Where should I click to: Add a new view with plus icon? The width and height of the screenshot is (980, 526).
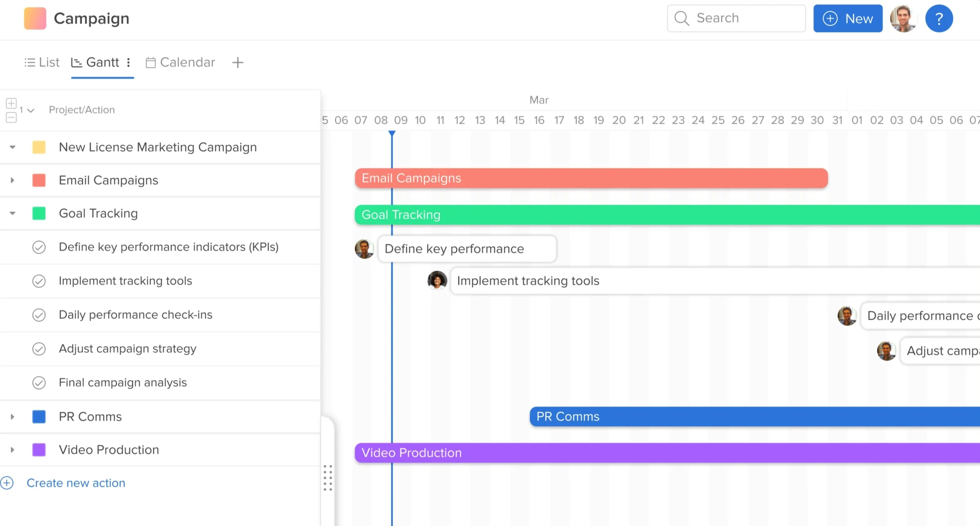tap(238, 62)
